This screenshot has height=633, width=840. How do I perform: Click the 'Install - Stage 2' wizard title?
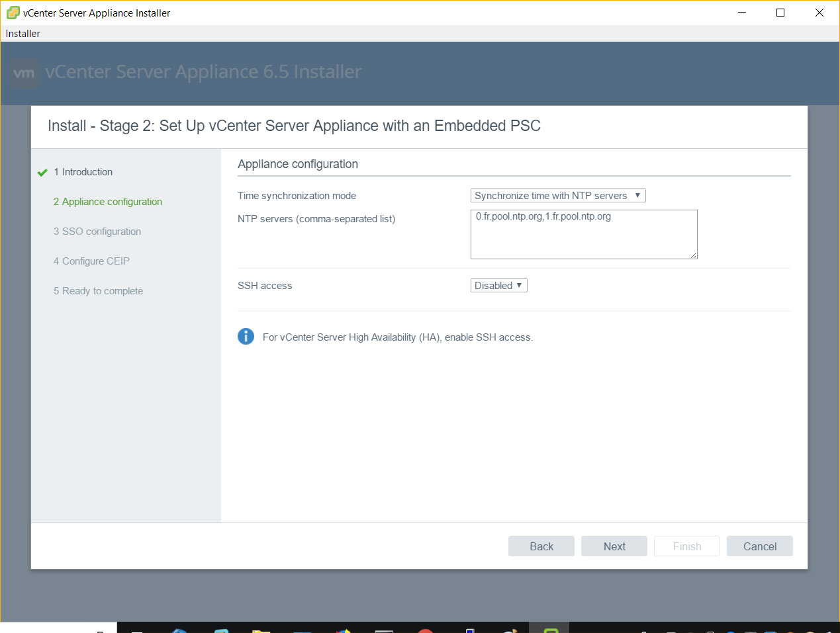tap(294, 126)
